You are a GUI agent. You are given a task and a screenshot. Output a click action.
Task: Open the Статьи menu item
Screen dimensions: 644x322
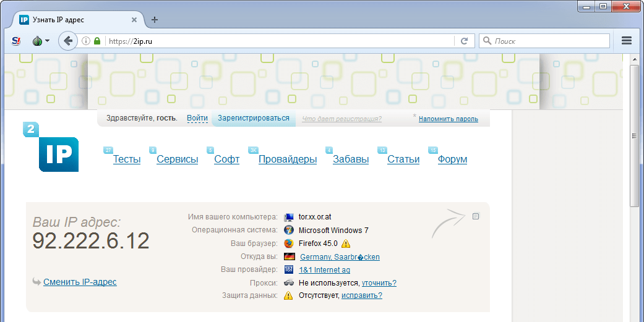(x=403, y=159)
